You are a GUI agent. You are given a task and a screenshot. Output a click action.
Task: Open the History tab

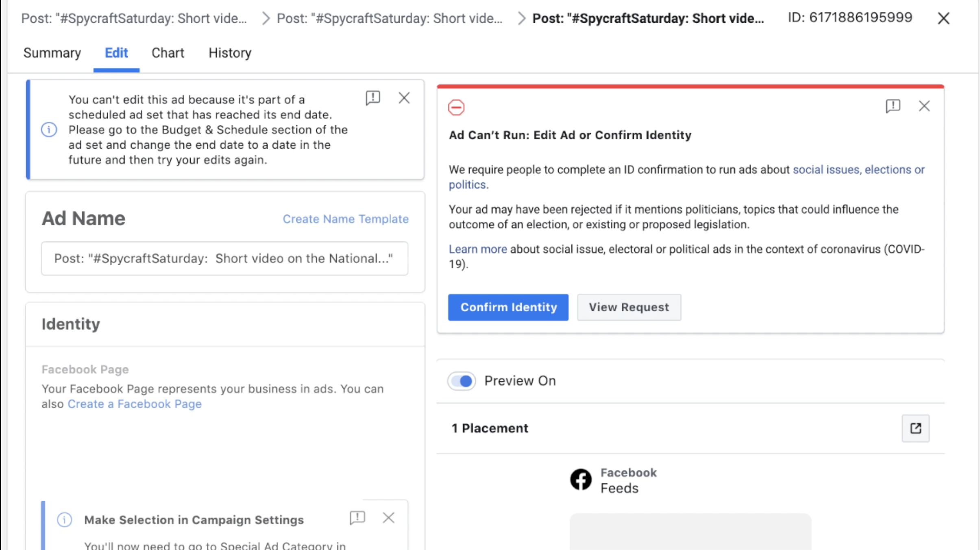(230, 53)
